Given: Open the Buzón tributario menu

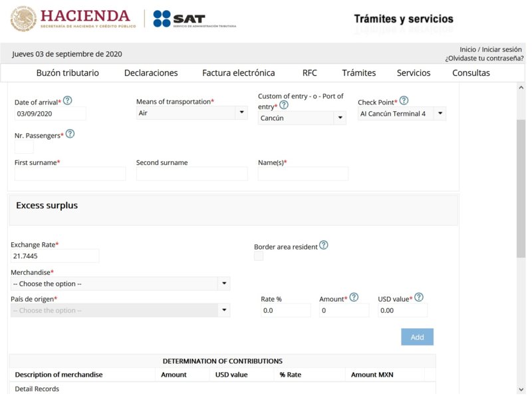Looking at the screenshot, I should click(x=67, y=73).
